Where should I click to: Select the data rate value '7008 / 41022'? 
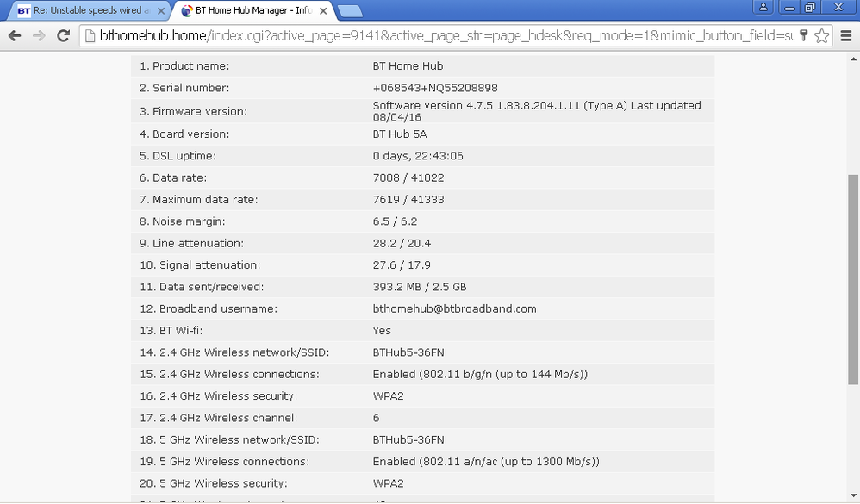tap(408, 177)
